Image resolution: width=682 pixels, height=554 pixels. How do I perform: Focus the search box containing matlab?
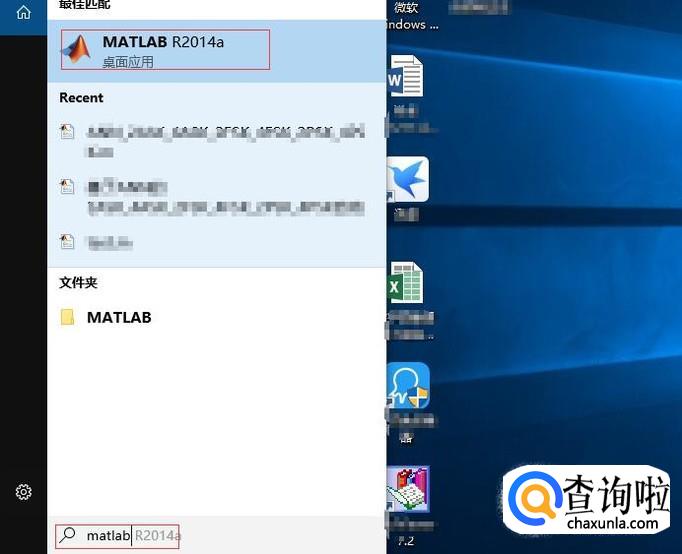[217, 535]
